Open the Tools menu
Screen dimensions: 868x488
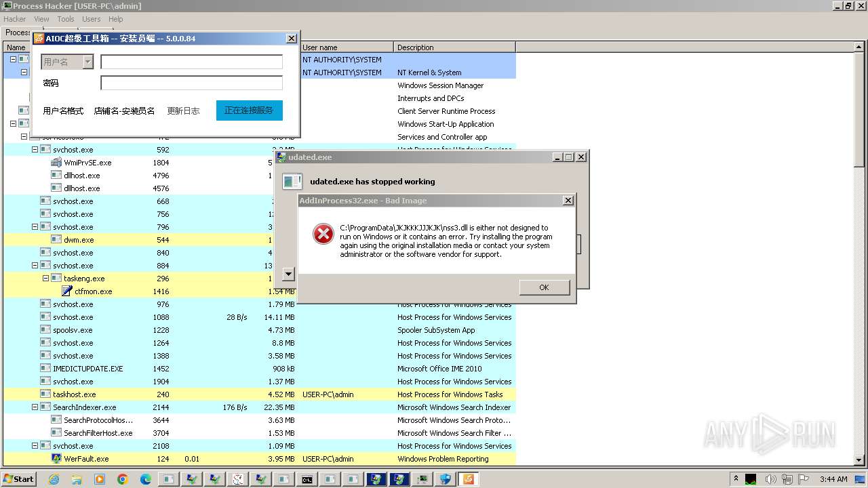[x=66, y=19]
